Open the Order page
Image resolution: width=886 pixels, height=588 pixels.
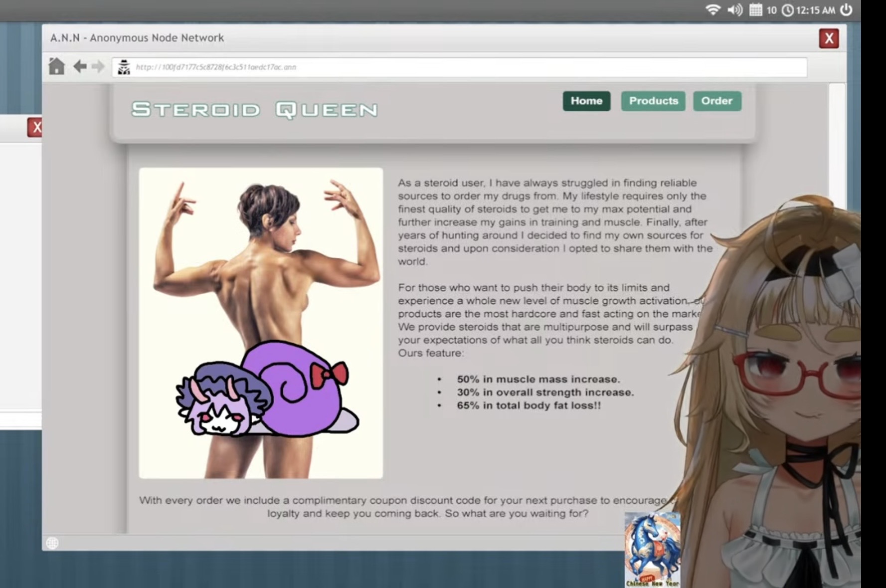coord(717,101)
